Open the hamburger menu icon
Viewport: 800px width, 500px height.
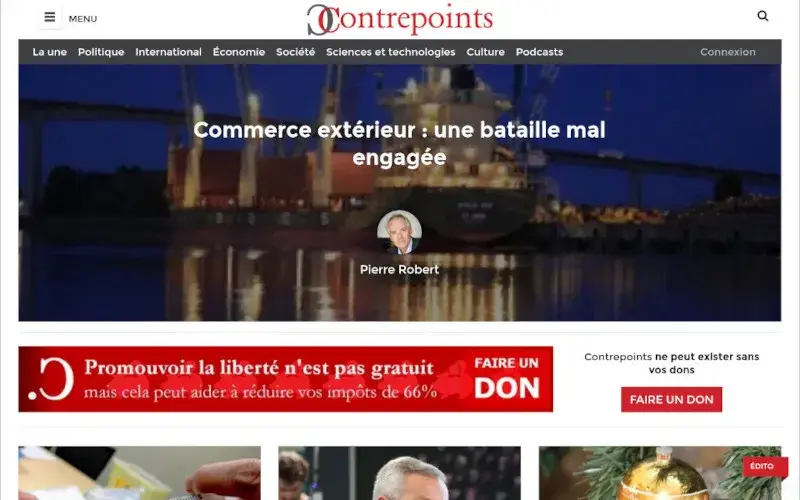point(49,17)
